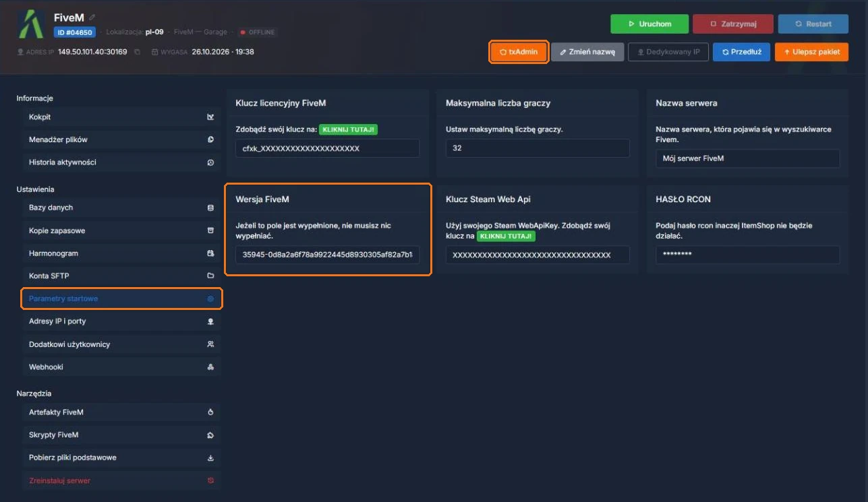Open Skrypty FiveM tools page
Viewport: 868px width, 502px height.
click(x=121, y=435)
